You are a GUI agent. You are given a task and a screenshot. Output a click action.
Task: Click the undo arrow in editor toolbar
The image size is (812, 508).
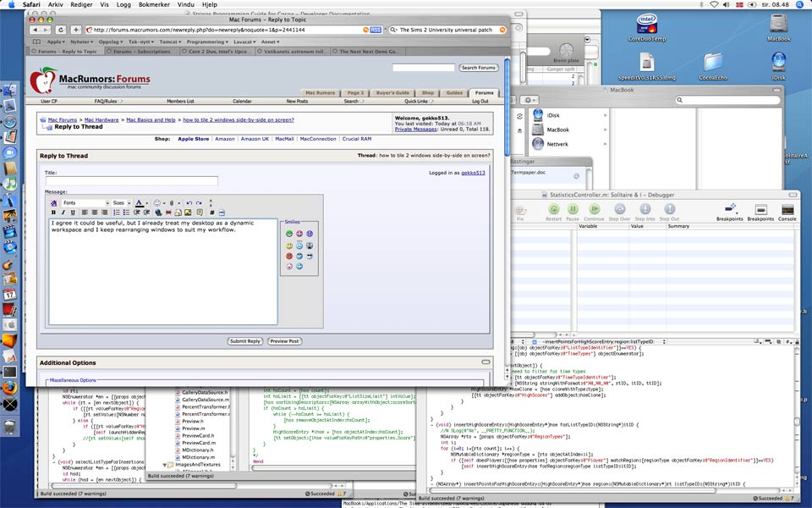[189, 203]
